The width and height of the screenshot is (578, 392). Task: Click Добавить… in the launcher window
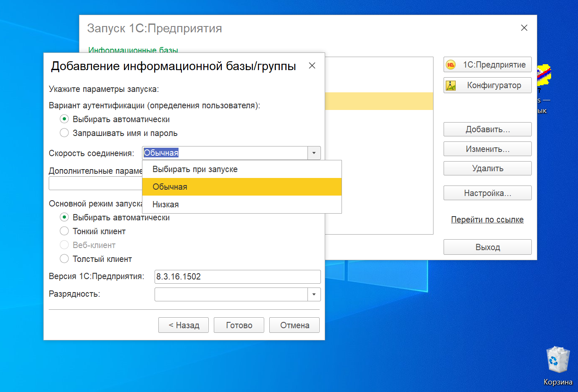(487, 129)
